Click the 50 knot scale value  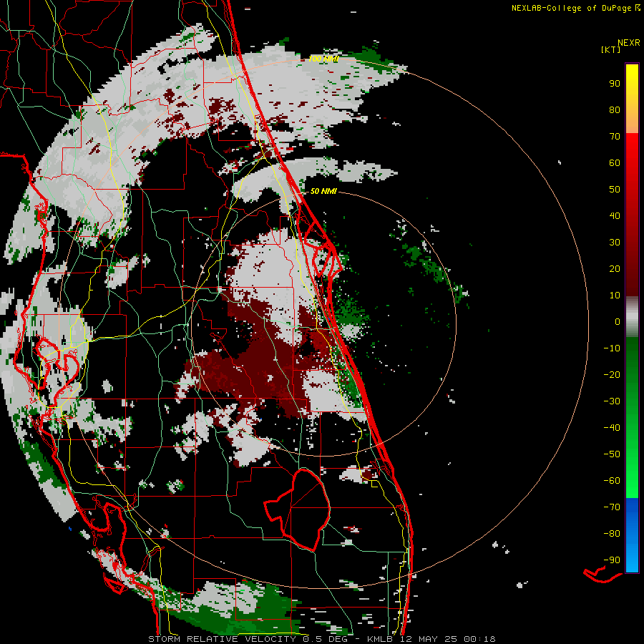[615, 190]
